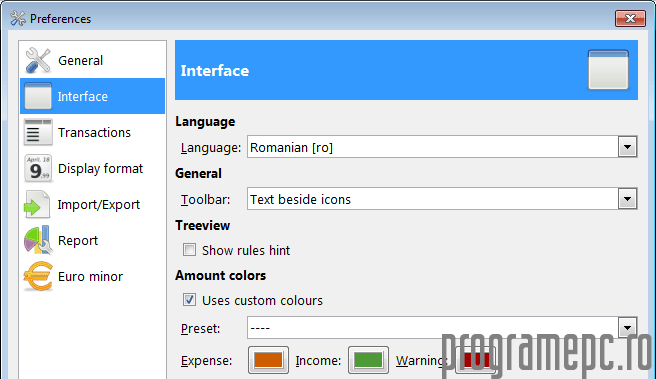Open the General preferences page

click(92, 60)
